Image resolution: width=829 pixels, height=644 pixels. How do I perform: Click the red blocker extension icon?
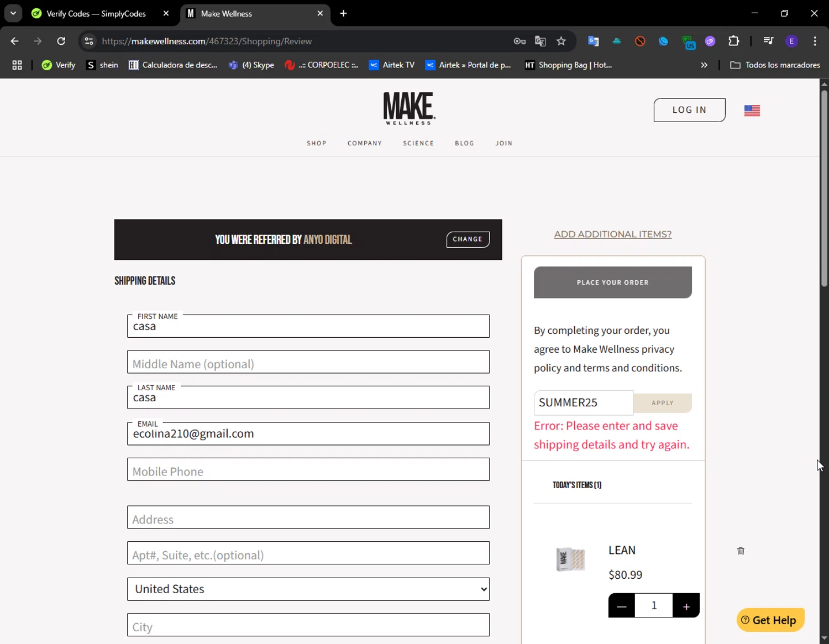point(640,41)
